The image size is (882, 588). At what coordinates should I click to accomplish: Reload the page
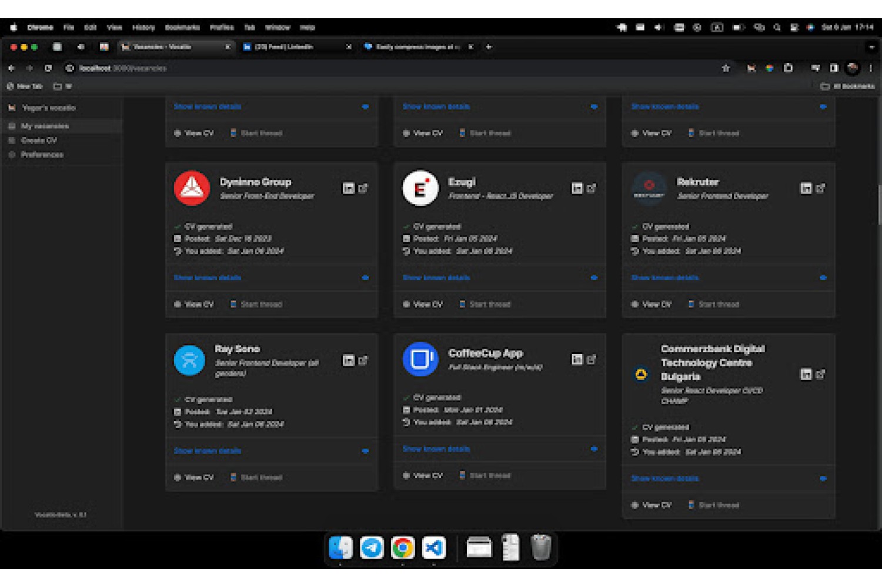click(x=48, y=68)
